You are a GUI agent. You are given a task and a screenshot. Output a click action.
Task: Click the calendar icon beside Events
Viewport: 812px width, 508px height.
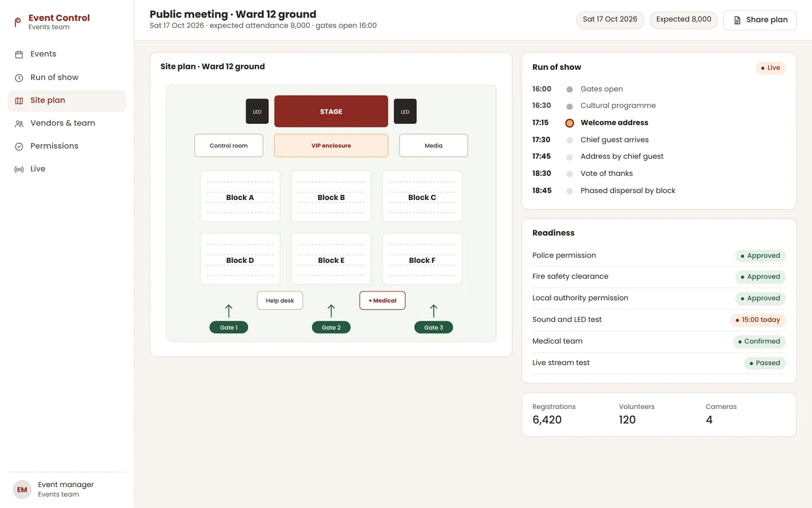19,55
